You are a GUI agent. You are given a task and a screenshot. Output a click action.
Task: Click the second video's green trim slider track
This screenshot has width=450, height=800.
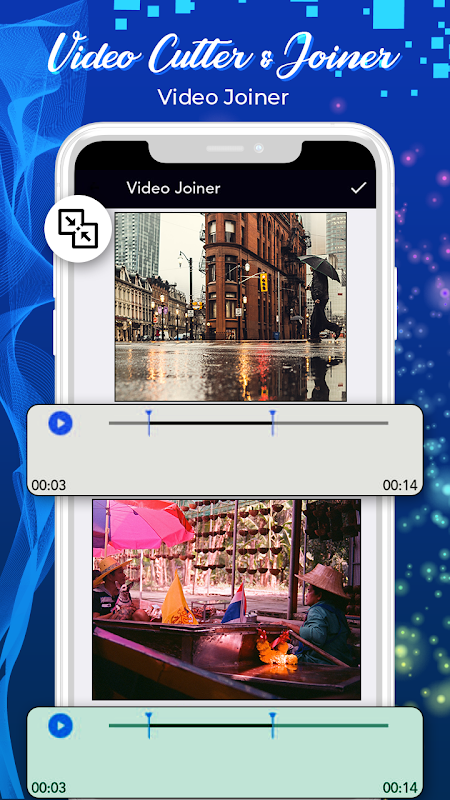pos(248,726)
